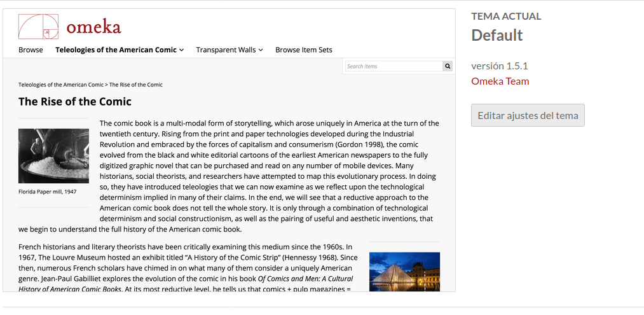Click the omeka wordmark text
This screenshot has height=315, width=644.
point(93,27)
